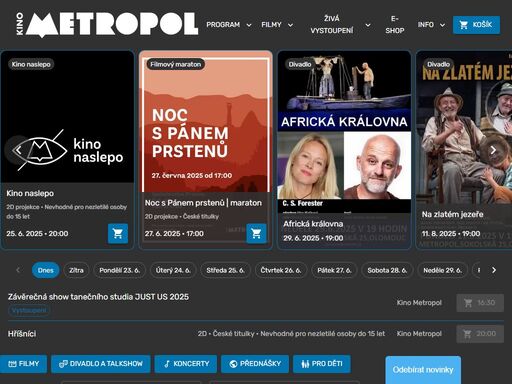Click Divadlo badge on Na zlatém jezeře
This screenshot has width=512, height=384.
point(438,64)
